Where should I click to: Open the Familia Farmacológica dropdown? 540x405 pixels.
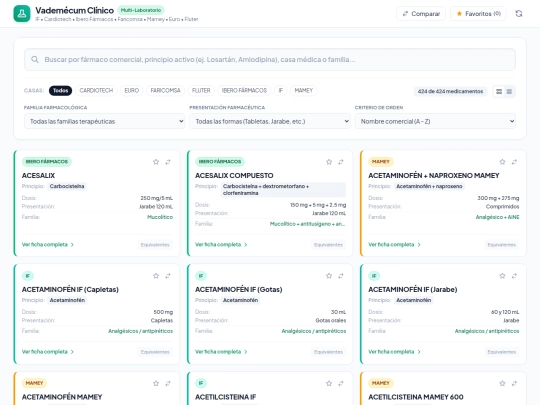pyautogui.click(x=104, y=121)
